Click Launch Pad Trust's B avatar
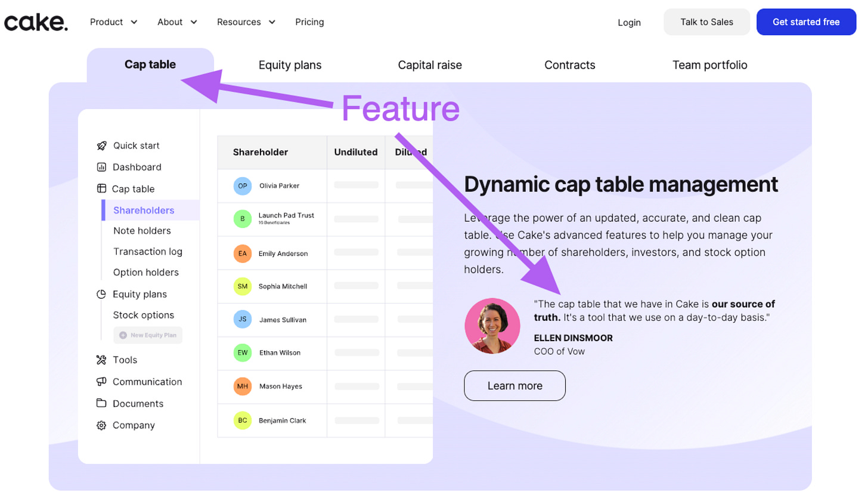 243,219
